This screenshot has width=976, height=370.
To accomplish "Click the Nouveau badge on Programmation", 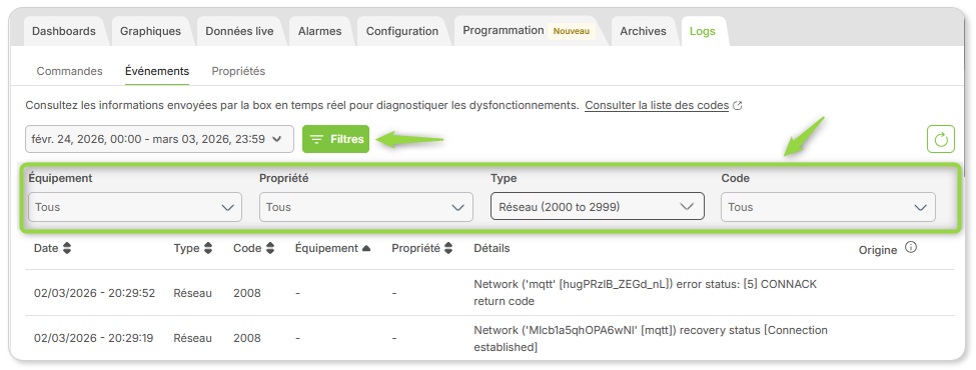I will click(x=571, y=31).
